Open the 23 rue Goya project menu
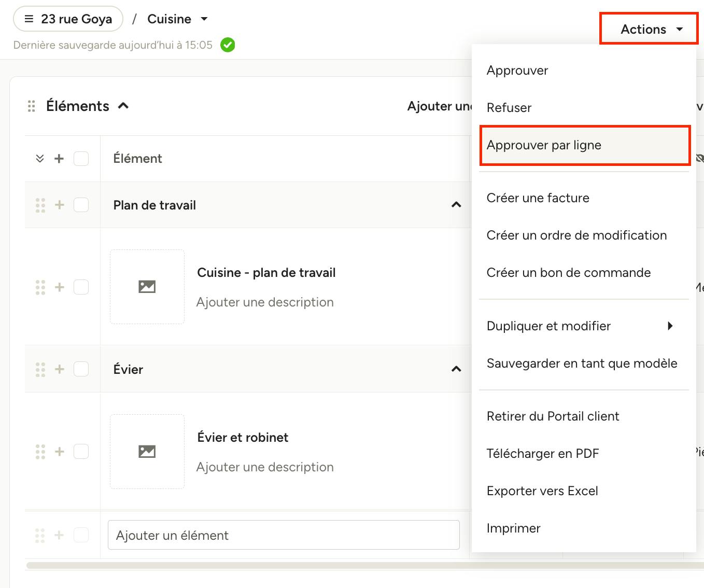 coord(68,19)
